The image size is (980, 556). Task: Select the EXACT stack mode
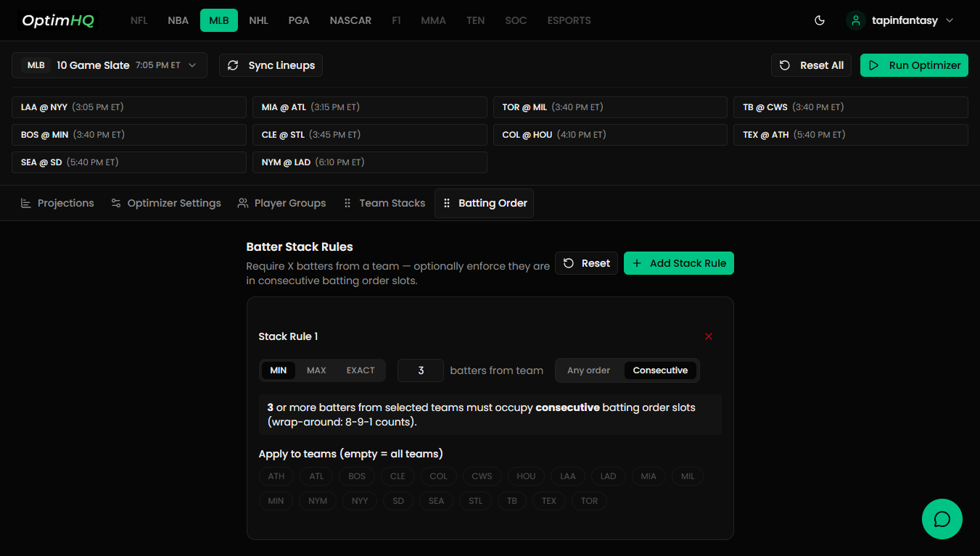pyautogui.click(x=361, y=370)
